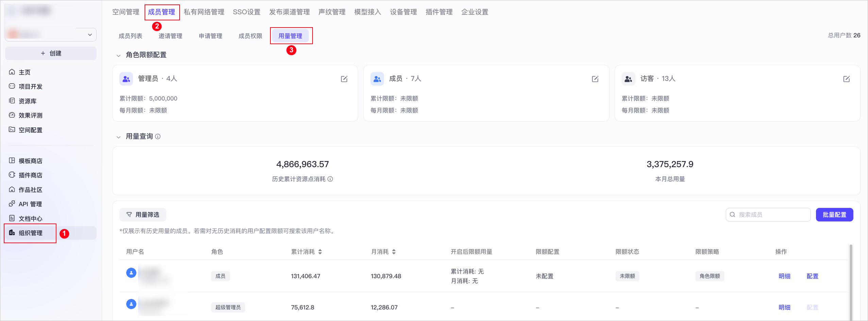
Task: Click info icon next to 历史累计资源点消耗
Action: pos(330,179)
